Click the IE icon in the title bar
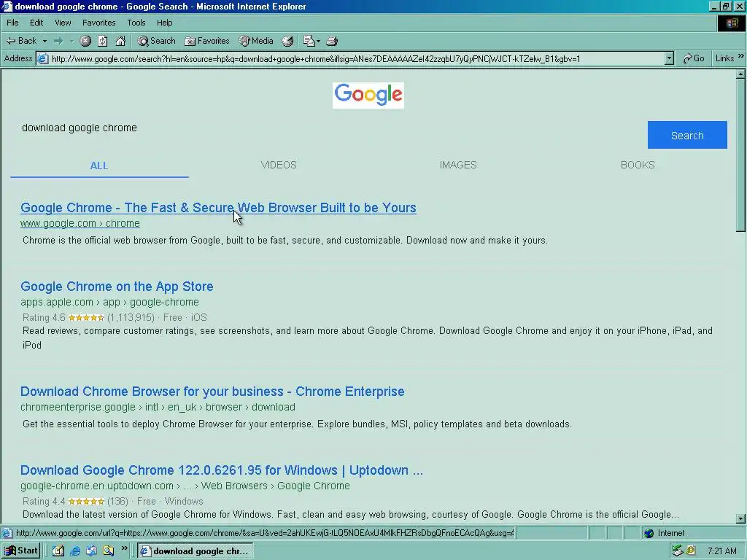 tap(7, 6)
